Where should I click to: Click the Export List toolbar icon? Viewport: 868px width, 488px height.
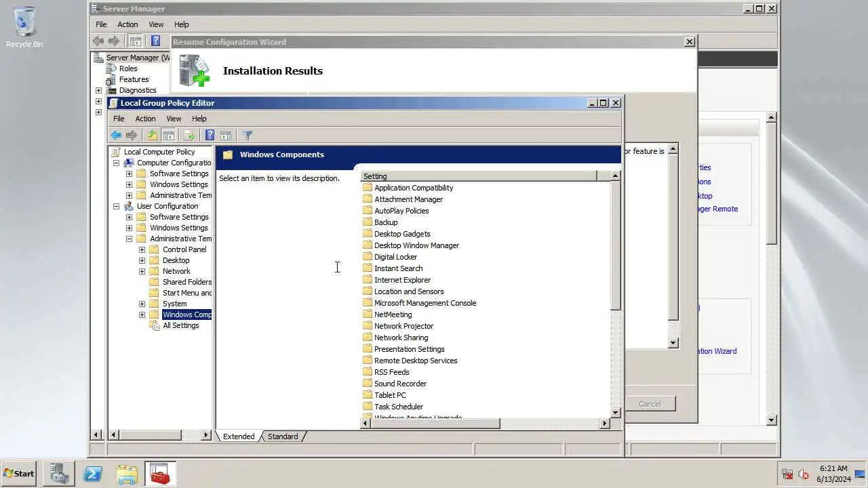[189, 136]
